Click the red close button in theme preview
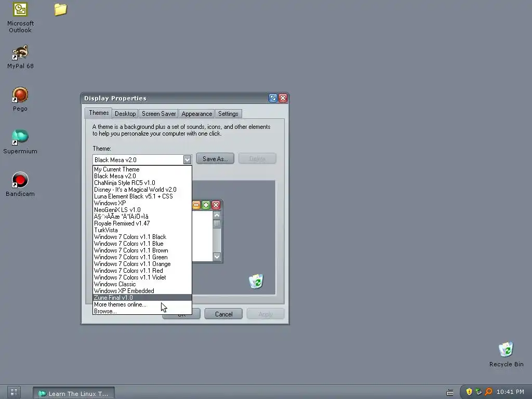The image size is (532, 399). point(216,205)
